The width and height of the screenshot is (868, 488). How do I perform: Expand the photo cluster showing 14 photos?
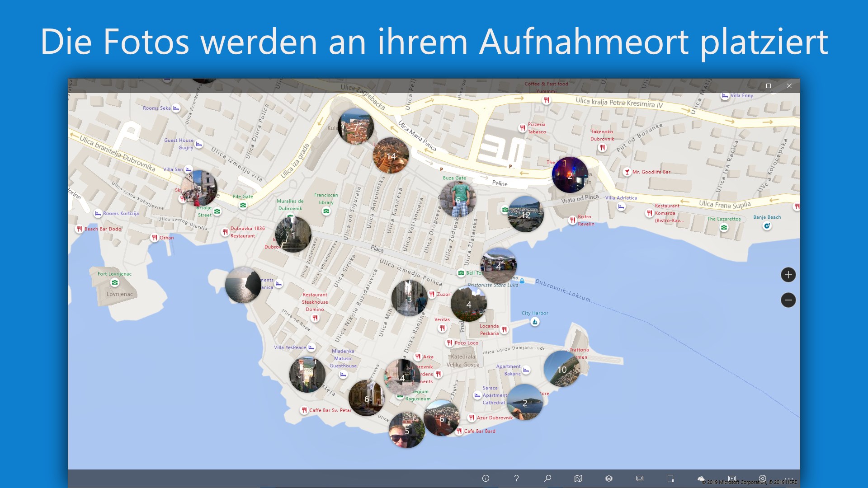click(x=391, y=155)
